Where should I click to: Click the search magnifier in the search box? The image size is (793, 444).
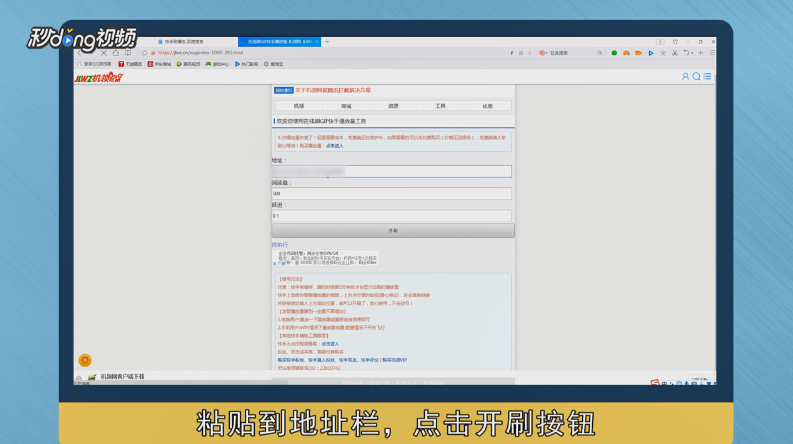(600, 53)
